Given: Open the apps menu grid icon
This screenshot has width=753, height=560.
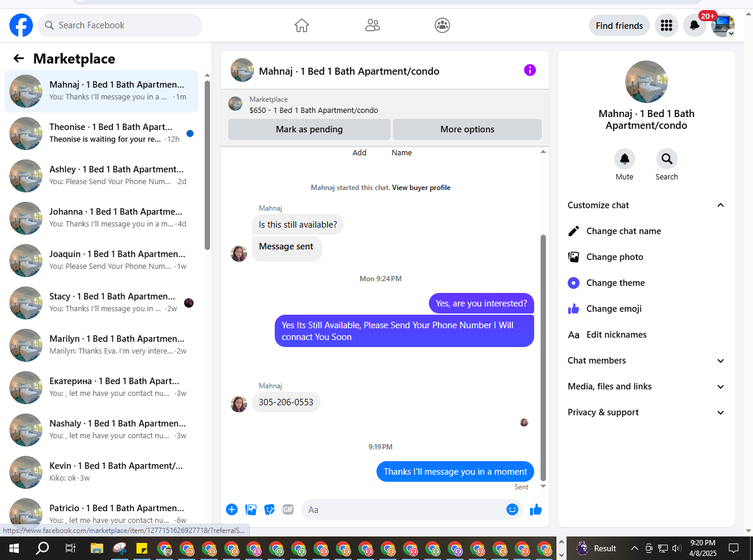Looking at the screenshot, I should click(x=667, y=25).
